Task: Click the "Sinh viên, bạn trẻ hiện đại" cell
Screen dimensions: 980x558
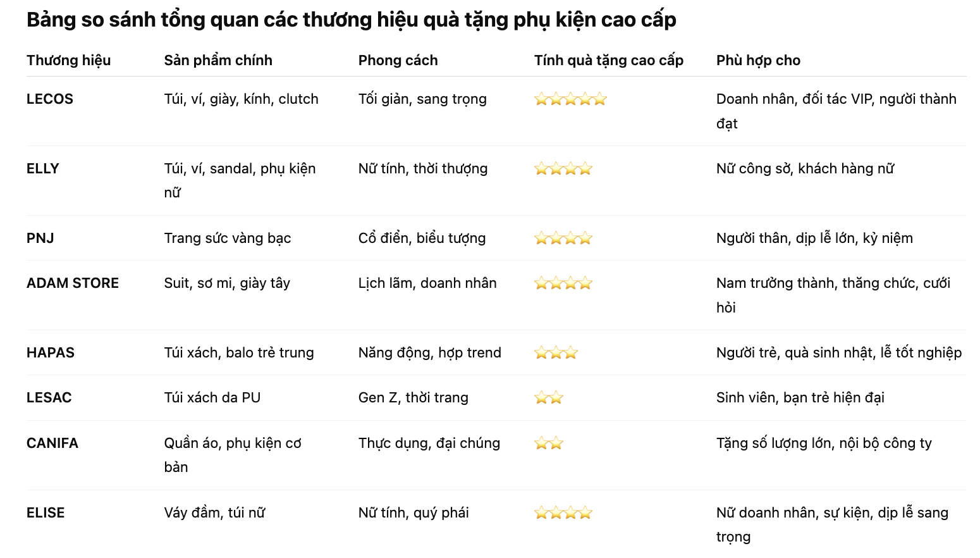Action: (x=800, y=398)
